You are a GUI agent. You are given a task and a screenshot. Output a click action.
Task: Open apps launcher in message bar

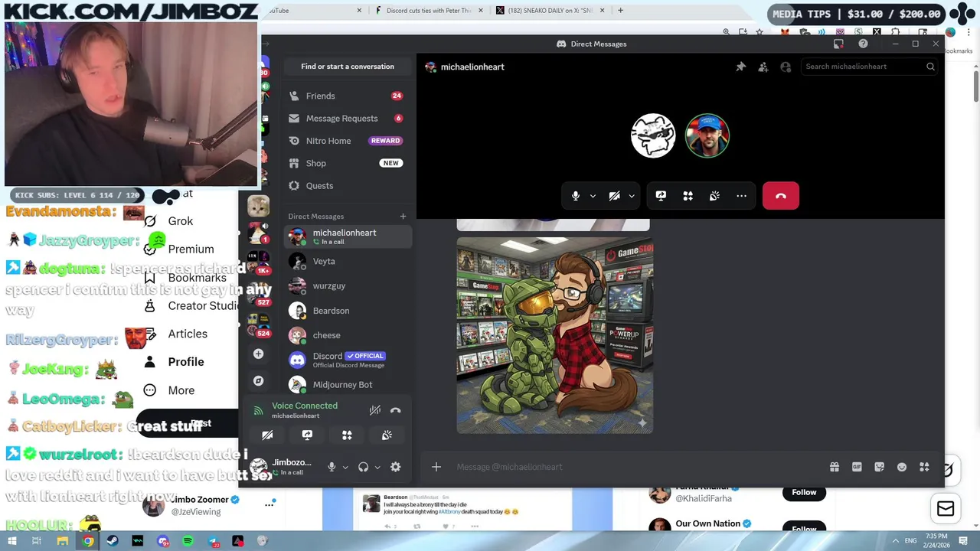click(x=924, y=467)
